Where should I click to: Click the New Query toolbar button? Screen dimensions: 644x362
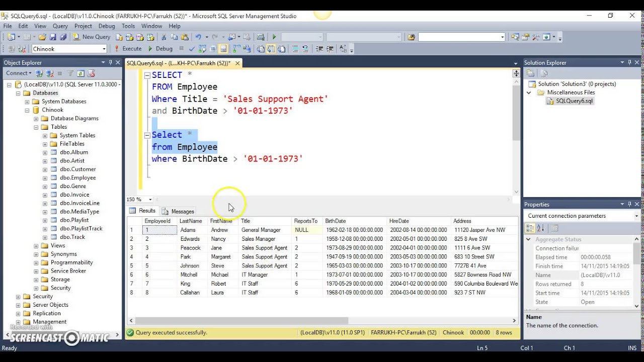click(x=92, y=37)
